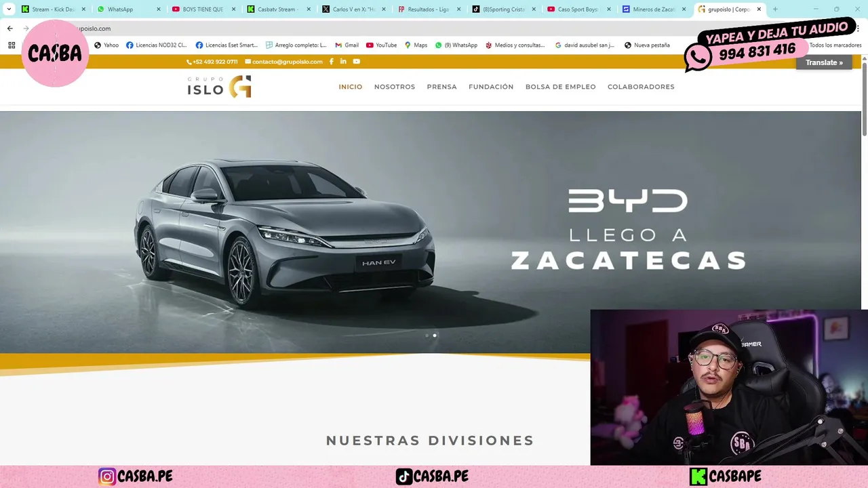Open Grupo Islo's LinkedIn icon
This screenshot has height=488, width=868.
343,62
